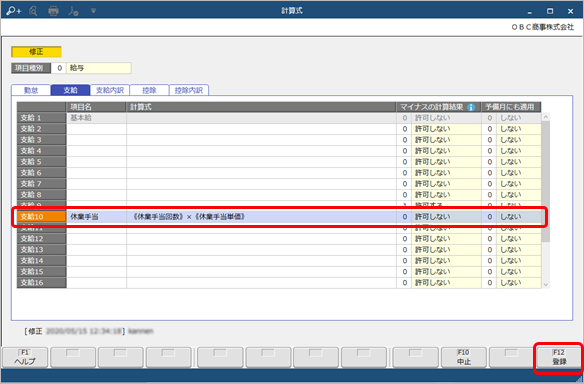The height and width of the screenshot is (384, 584).
Task: Click the F1 ヘルプ button
Action: (25, 357)
